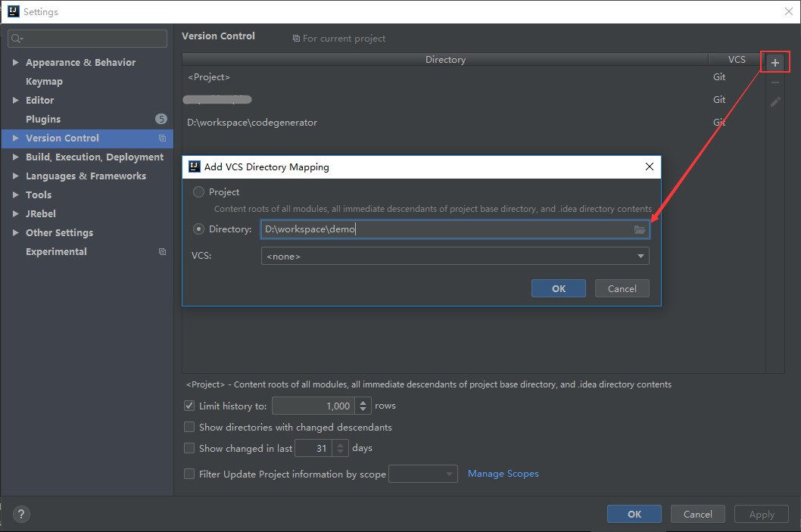Click the icon beside Version Control sidebar entry
Image resolution: width=801 pixels, height=532 pixels.
coord(162,138)
